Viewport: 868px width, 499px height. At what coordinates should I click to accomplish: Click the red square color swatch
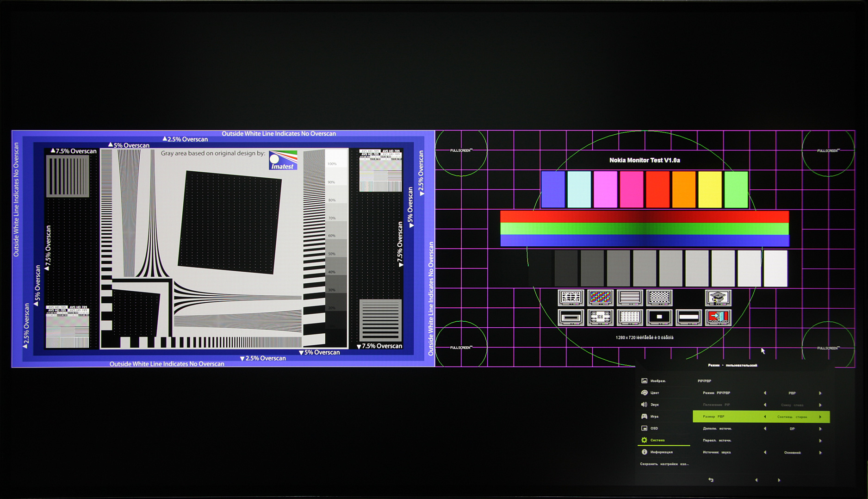(x=658, y=189)
